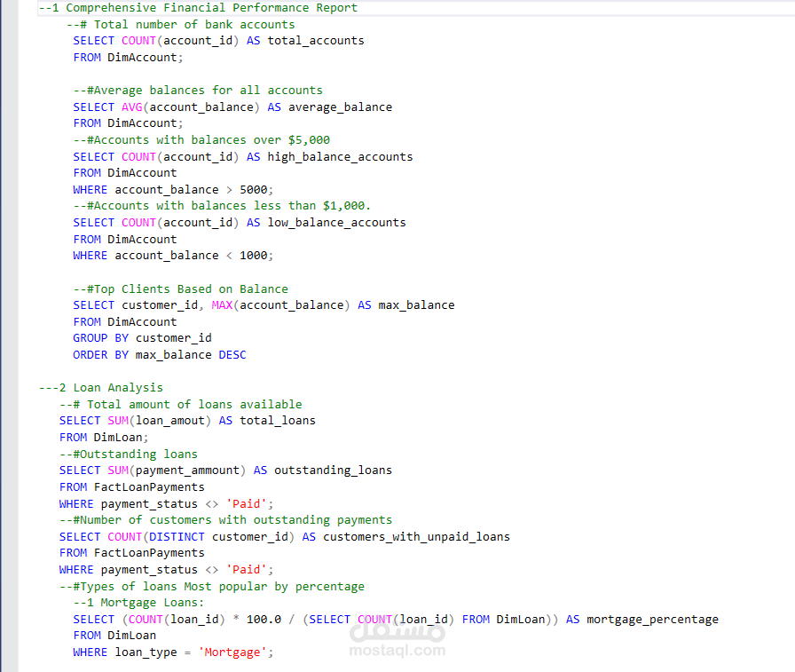Click 'GROUP BY customer_id' line

tap(143, 338)
